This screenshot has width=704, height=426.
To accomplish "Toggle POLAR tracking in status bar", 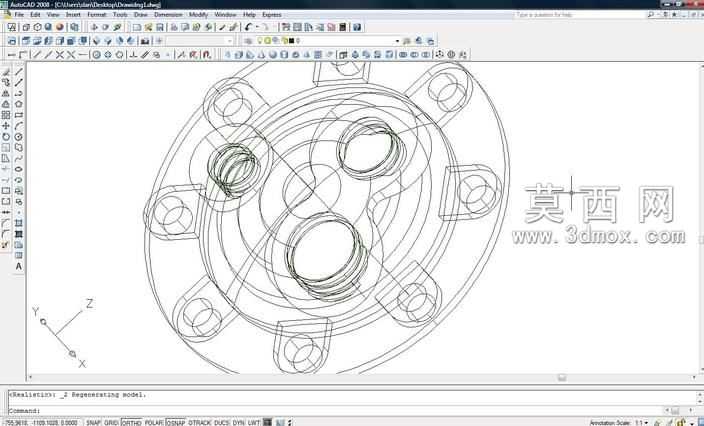I will pos(154,422).
